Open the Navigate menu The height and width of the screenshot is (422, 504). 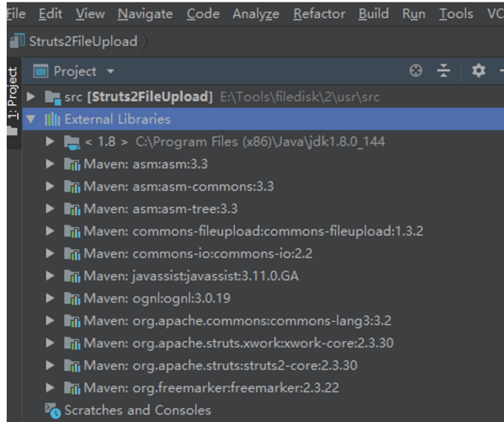145,15
